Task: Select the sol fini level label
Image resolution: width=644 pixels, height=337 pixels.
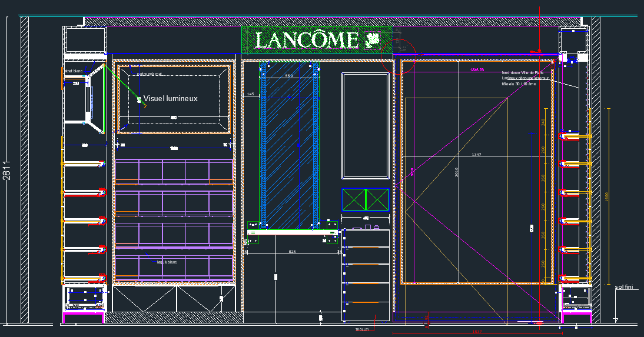Action: tap(623, 287)
